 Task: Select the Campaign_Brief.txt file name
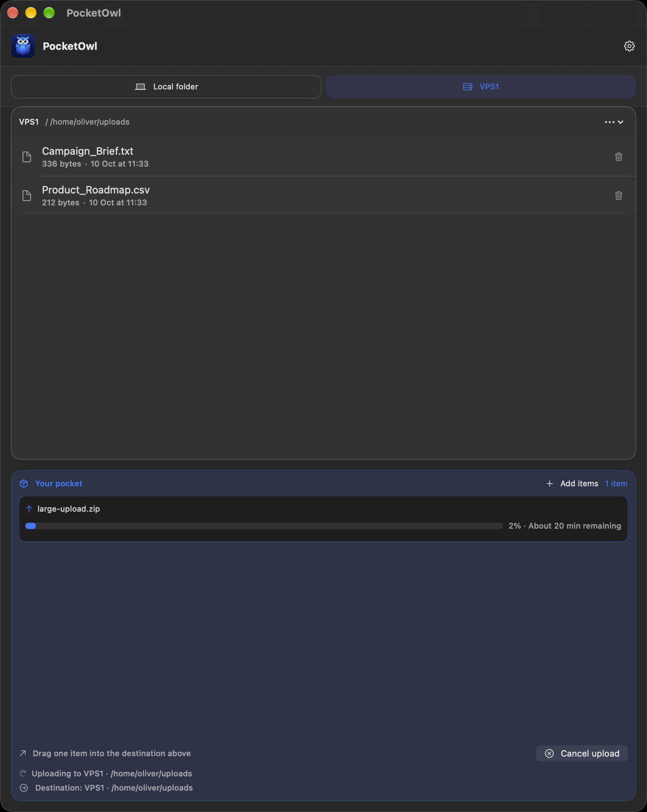click(88, 151)
